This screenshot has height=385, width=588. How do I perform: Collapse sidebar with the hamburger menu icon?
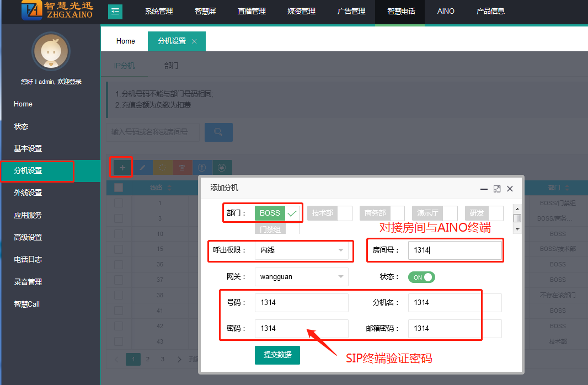click(x=115, y=11)
